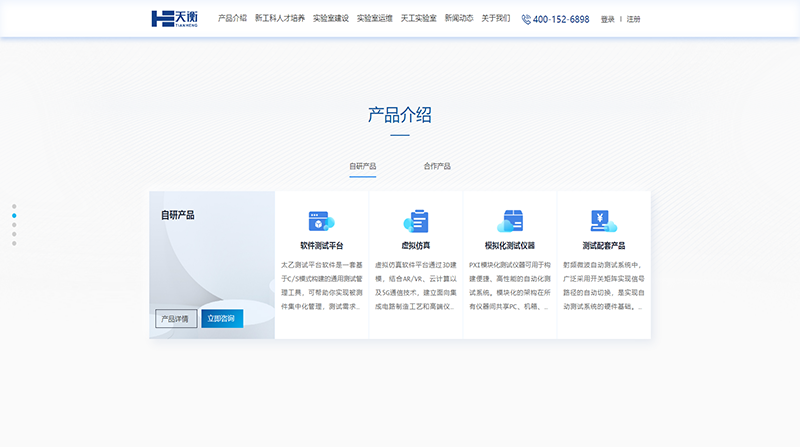Image resolution: width=800 pixels, height=447 pixels.
Task: Open the 新闻动态 navigation item
Action: (459, 18)
